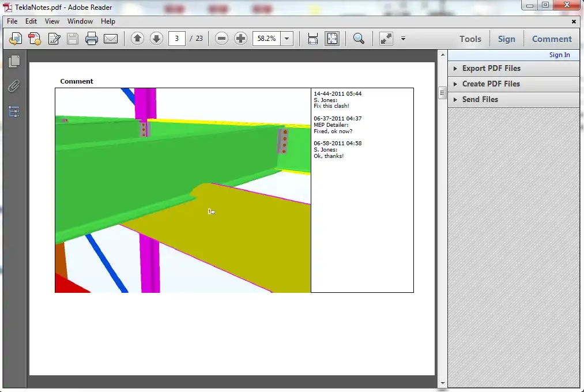Click the Convert file to PDF icon

tap(35, 39)
